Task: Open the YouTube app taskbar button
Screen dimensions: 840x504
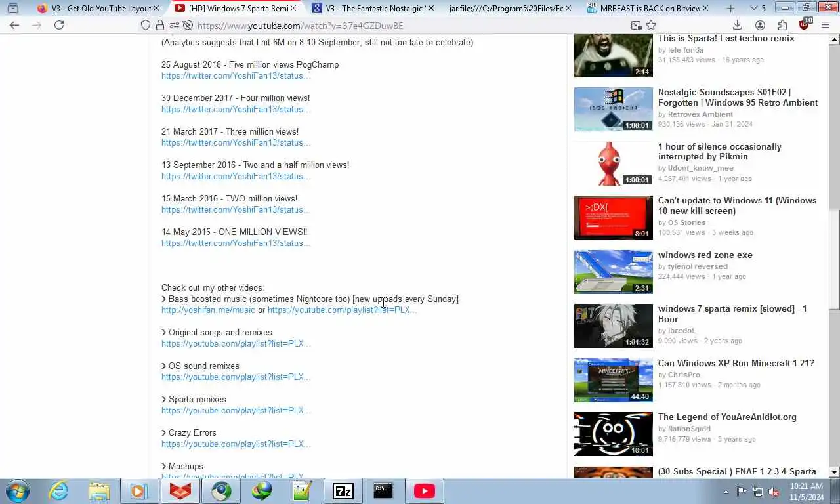Action: [424, 491]
